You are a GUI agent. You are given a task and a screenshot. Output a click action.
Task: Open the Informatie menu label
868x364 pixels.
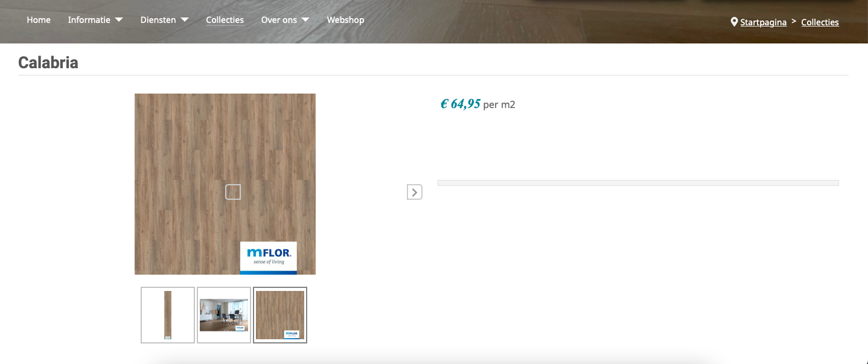[89, 20]
